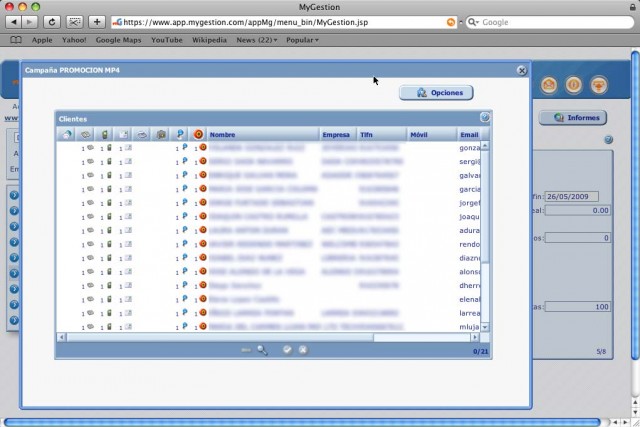
Task: Open the YouTube bookmark
Action: [167, 40]
